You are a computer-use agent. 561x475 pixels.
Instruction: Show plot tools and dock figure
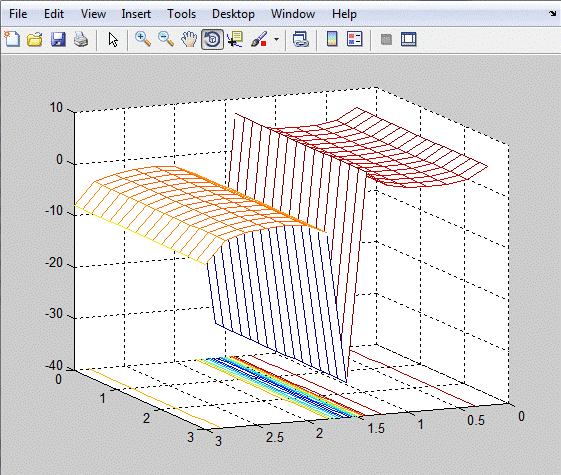pyautogui.click(x=409, y=39)
